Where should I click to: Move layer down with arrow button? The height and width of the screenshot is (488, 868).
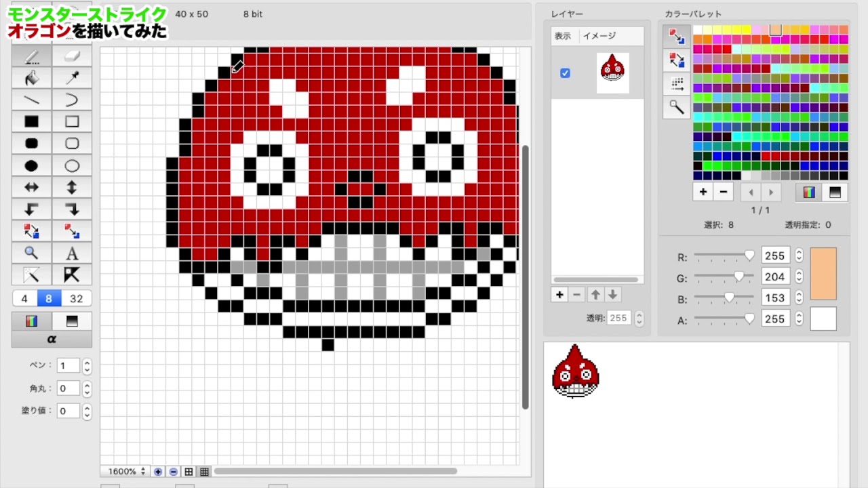pyautogui.click(x=612, y=295)
